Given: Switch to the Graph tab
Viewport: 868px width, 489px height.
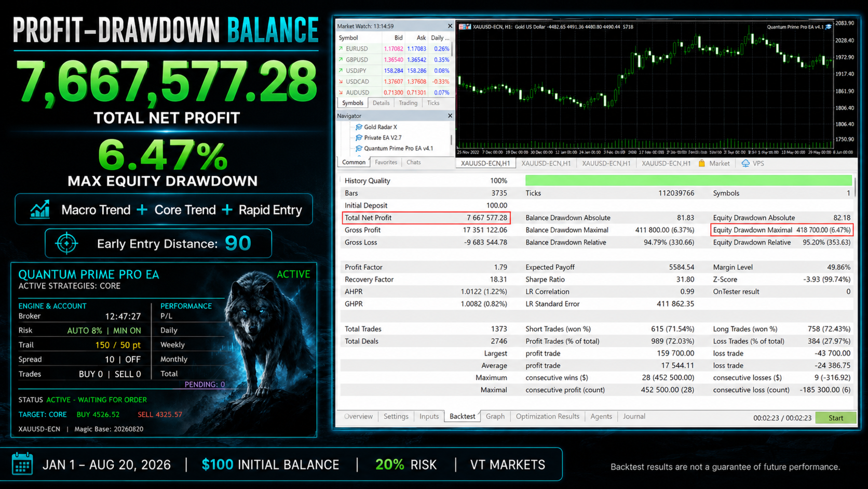Looking at the screenshot, I should coord(495,416).
